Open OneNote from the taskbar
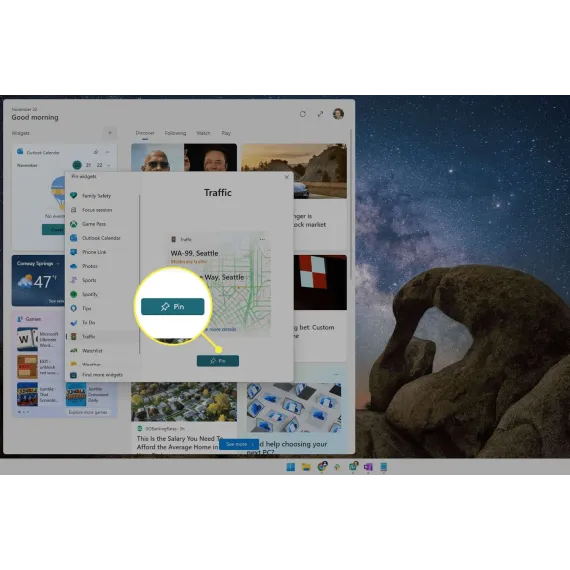The image size is (570, 570). point(368,467)
